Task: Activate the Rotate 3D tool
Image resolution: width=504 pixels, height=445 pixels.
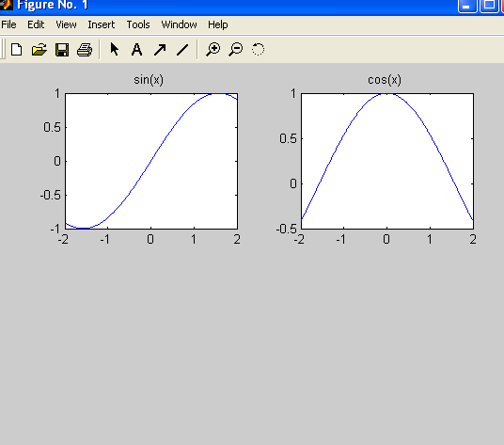Action: click(258, 50)
